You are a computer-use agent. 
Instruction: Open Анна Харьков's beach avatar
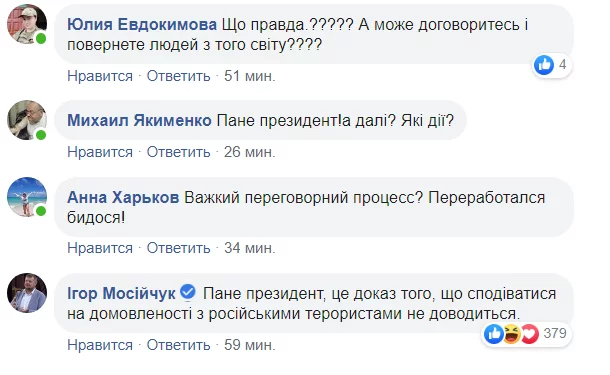coord(27,196)
